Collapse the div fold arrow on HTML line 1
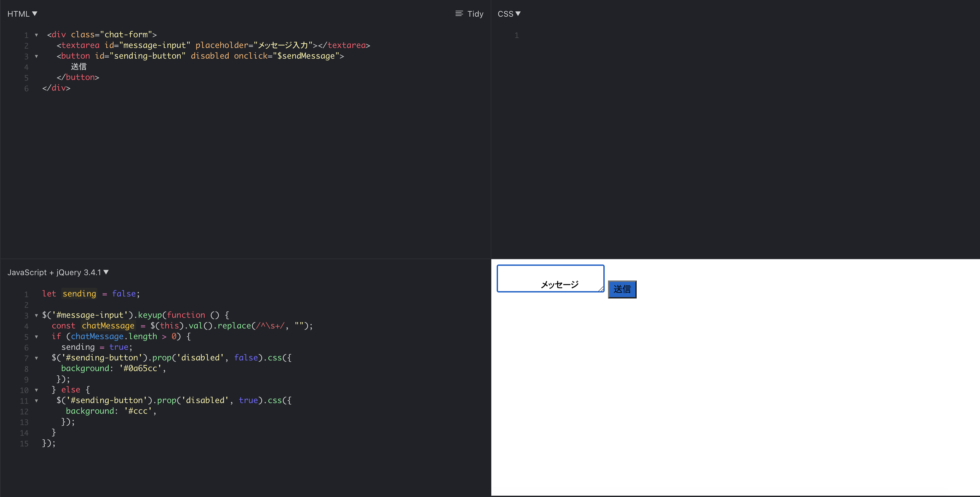 point(37,35)
